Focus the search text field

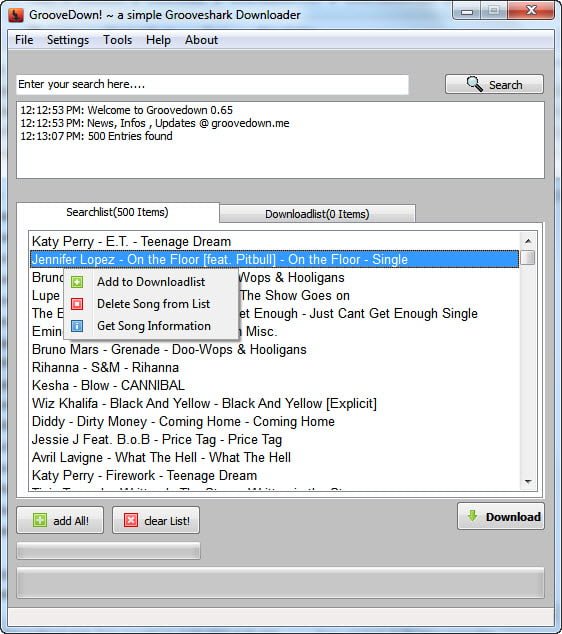212,84
